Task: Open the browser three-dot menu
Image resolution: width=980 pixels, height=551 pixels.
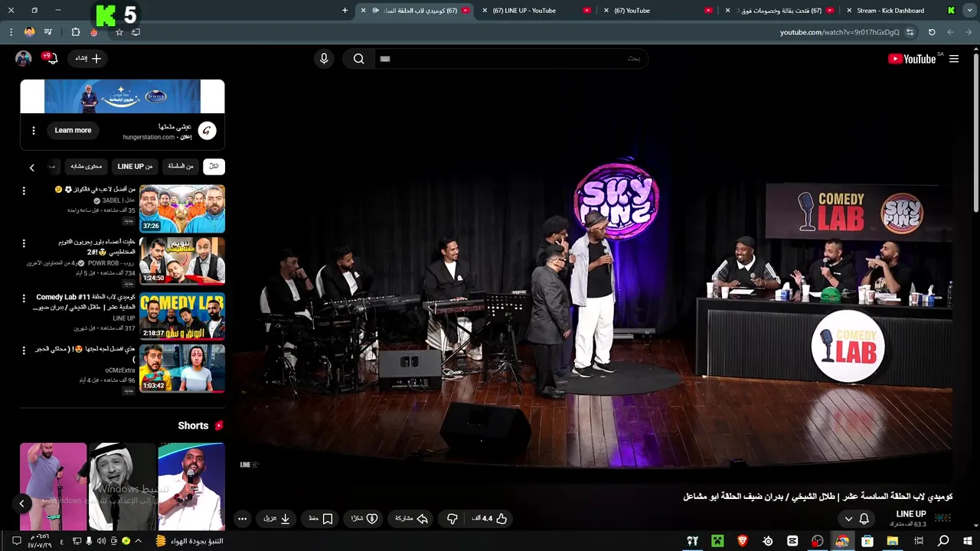Action: point(11,32)
